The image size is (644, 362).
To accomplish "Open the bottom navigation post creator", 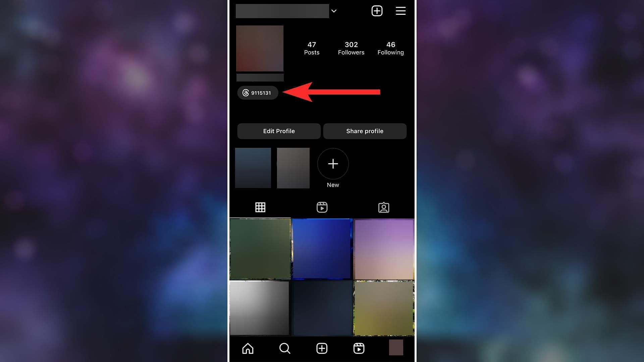I will click(322, 349).
